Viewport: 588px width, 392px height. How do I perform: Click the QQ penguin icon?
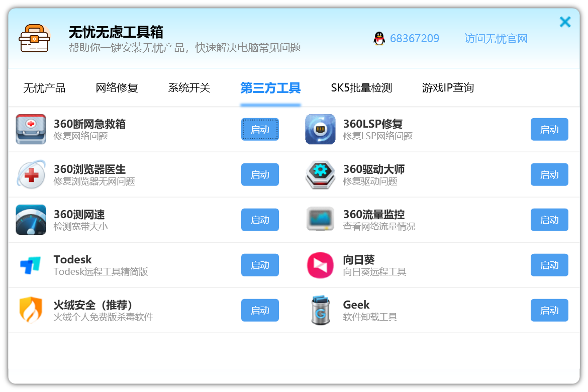coord(379,39)
